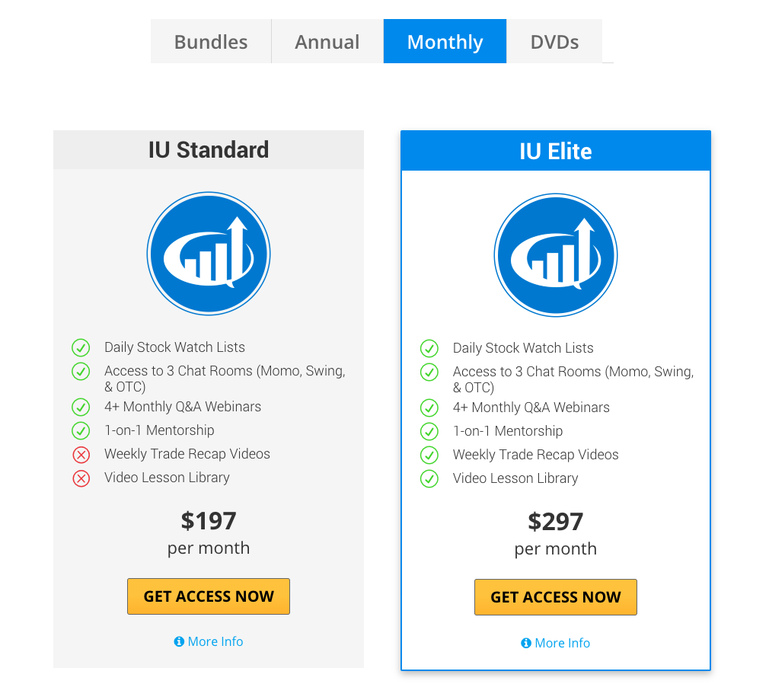This screenshot has width=769, height=700.
Task: Open More Info link for IU Elite
Action: click(x=563, y=643)
